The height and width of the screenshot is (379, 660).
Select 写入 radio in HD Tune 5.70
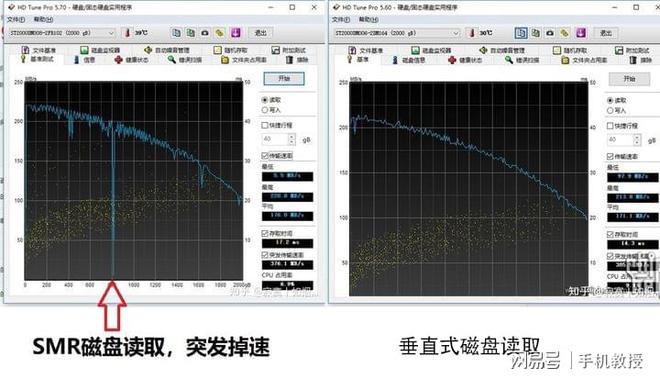(265, 110)
